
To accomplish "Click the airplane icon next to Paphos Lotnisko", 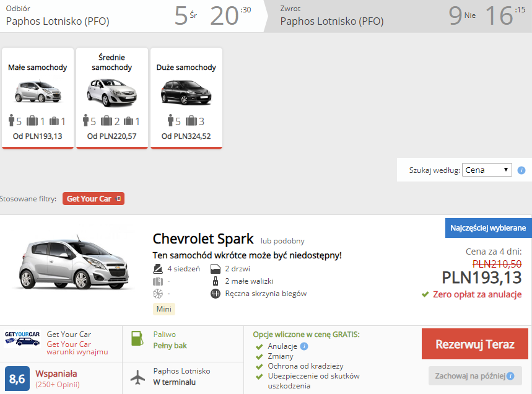I will (137, 377).
